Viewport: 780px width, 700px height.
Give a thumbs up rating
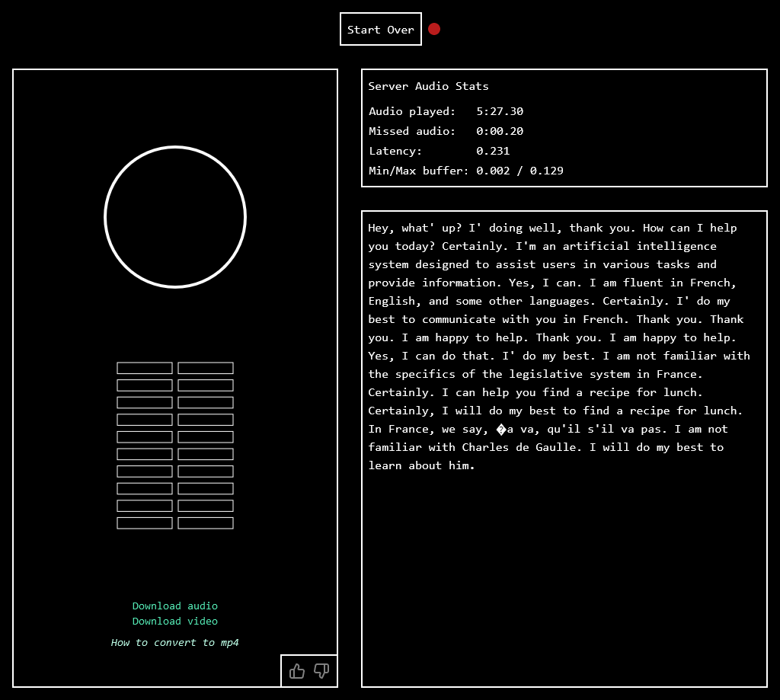click(x=297, y=671)
